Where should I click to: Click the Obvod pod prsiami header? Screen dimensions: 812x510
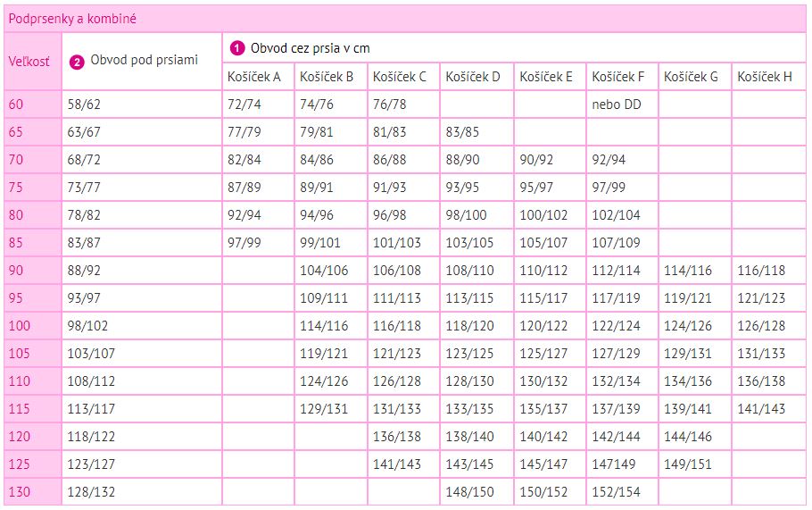click(x=142, y=62)
